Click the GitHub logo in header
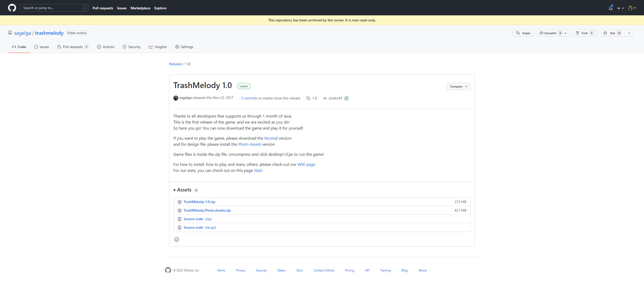 (12, 8)
